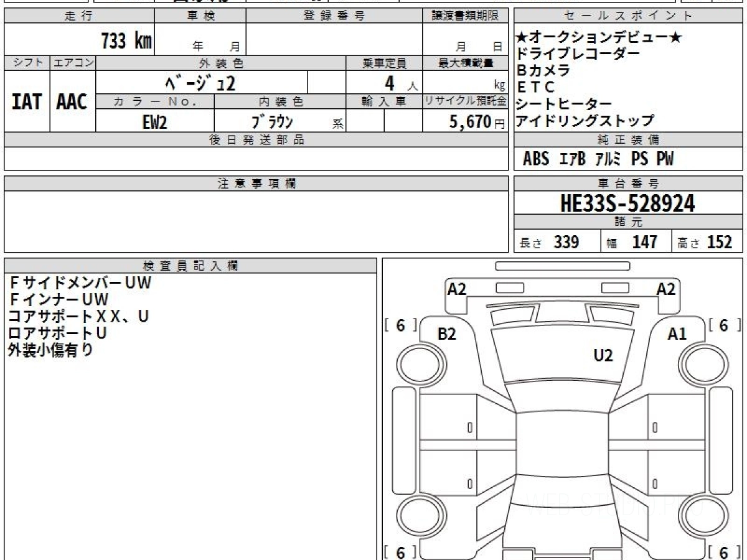Viewport: 747px width, 560px height.
Task: Select the ベージュ2 exterior color value
Action: [202, 82]
